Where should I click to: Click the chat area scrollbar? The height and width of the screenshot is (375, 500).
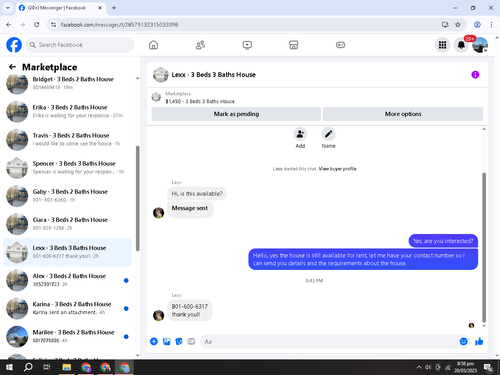[x=484, y=247]
